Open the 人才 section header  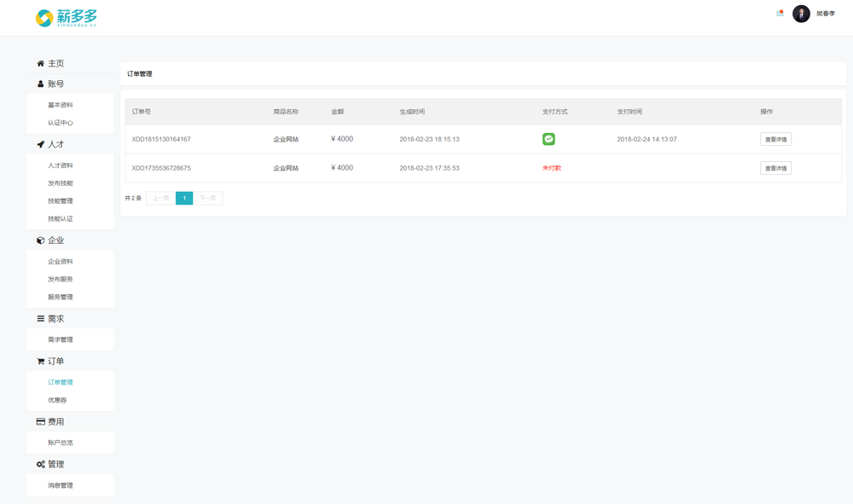(x=56, y=144)
